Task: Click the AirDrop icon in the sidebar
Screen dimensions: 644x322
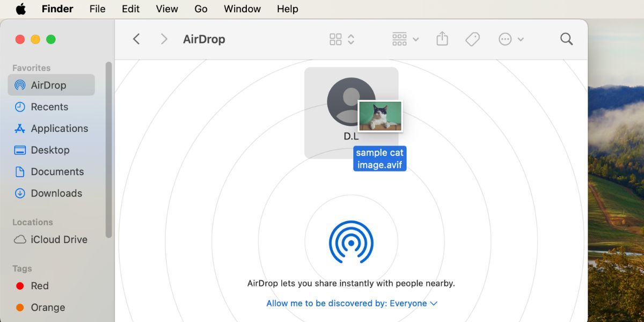Action: [20, 85]
